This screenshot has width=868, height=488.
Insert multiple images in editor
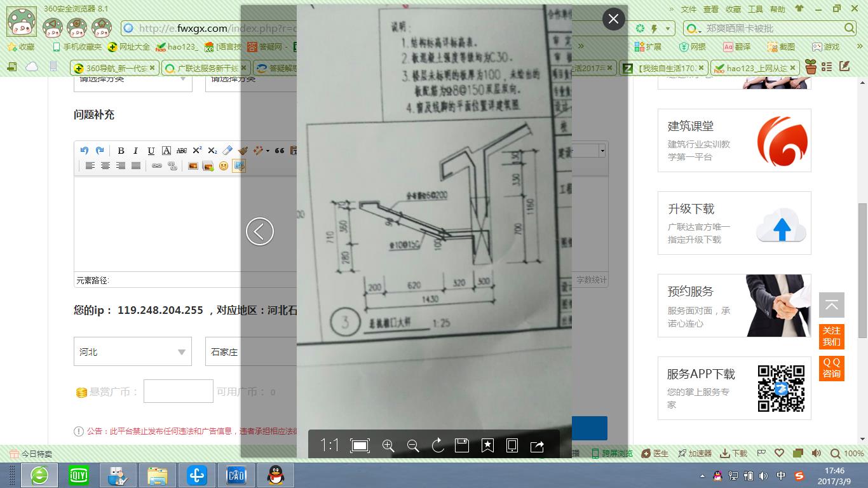click(208, 166)
